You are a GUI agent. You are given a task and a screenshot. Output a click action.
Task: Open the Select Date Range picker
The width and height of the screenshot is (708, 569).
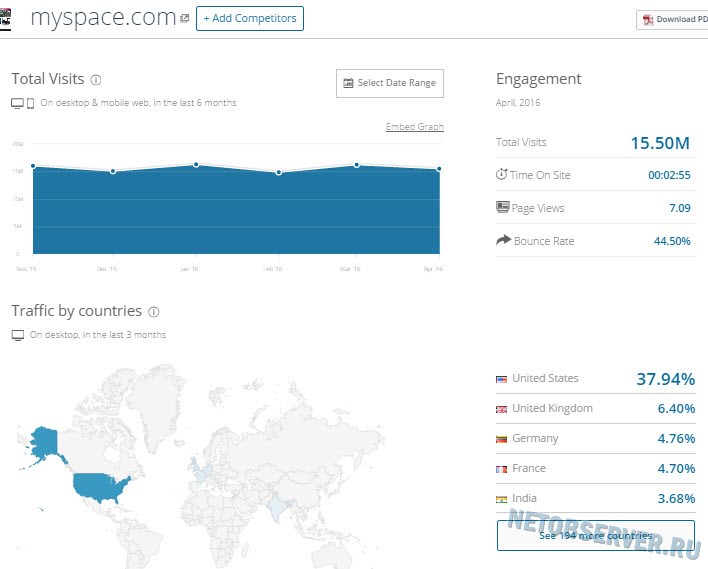tap(390, 83)
